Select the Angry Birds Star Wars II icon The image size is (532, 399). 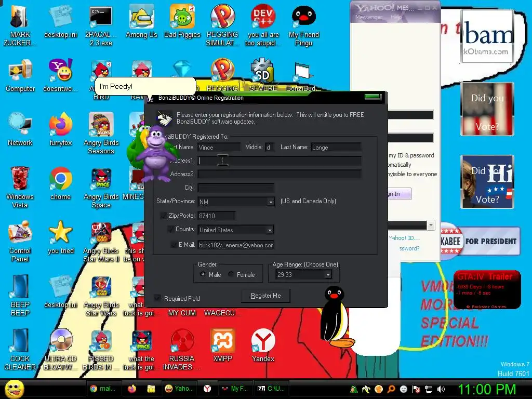(x=101, y=241)
